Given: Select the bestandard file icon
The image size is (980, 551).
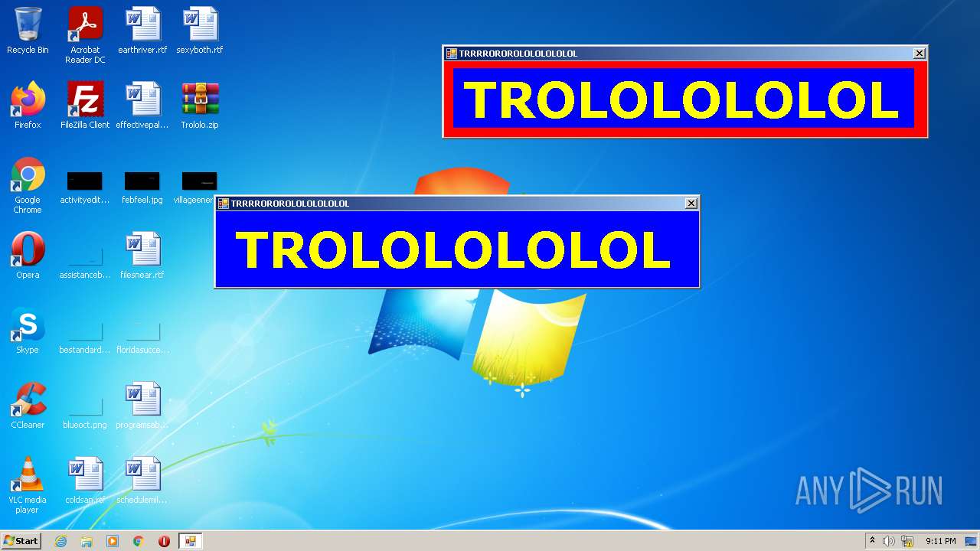Looking at the screenshot, I should click(x=85, y=335).
